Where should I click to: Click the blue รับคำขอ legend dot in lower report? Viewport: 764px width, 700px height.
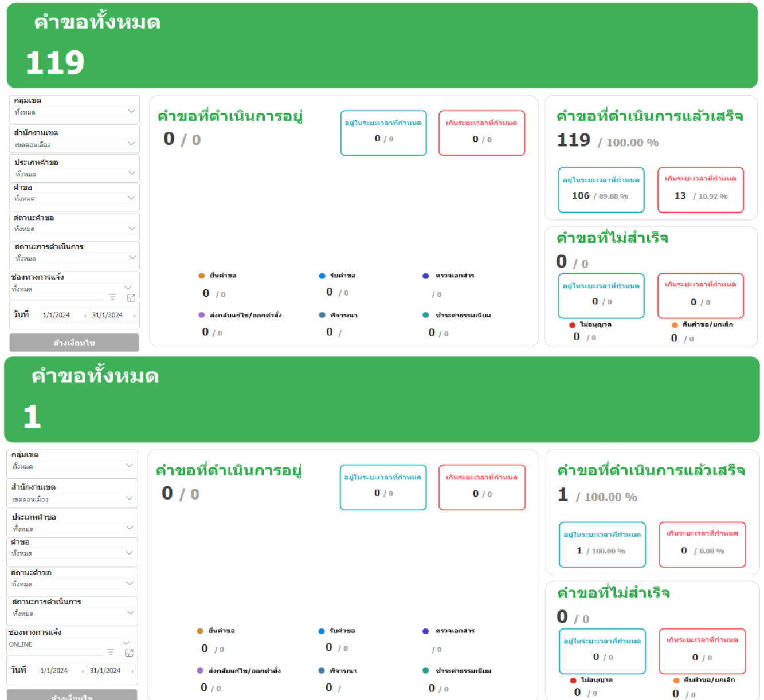pyautogui.click(x=322, y=631)
